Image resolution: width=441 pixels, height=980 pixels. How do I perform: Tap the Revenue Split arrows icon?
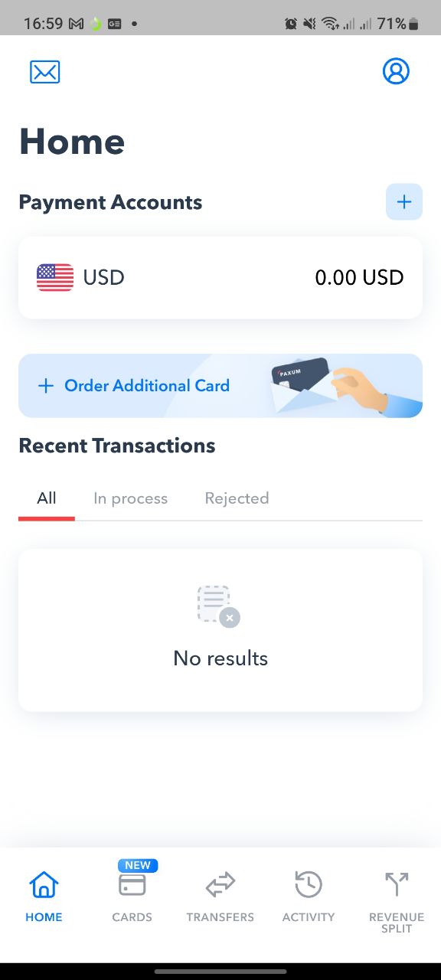(397, 884)
